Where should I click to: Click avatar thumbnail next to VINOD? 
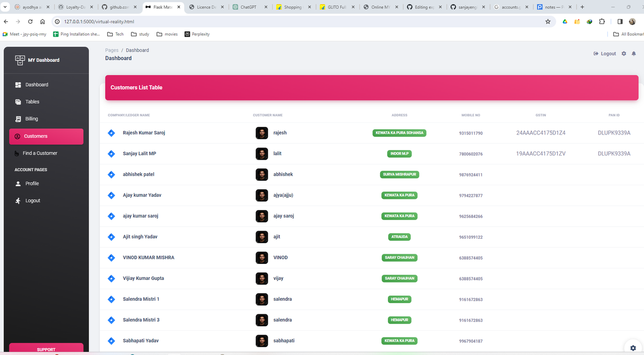262,258
